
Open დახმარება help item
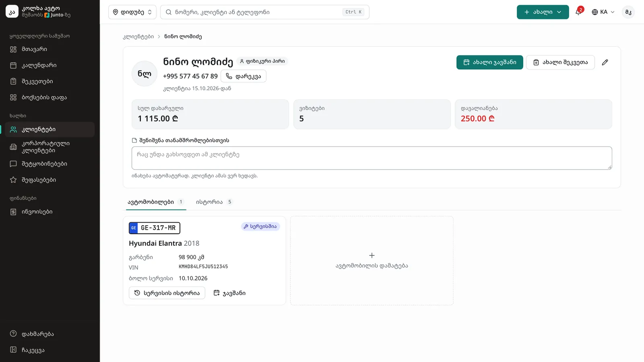click(50, 334)
